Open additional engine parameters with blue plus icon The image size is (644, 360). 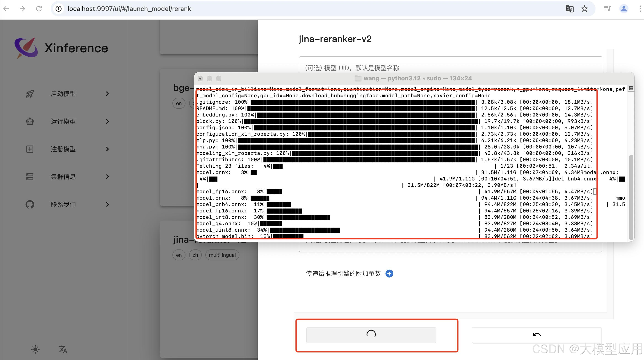[x=389, y=274]
